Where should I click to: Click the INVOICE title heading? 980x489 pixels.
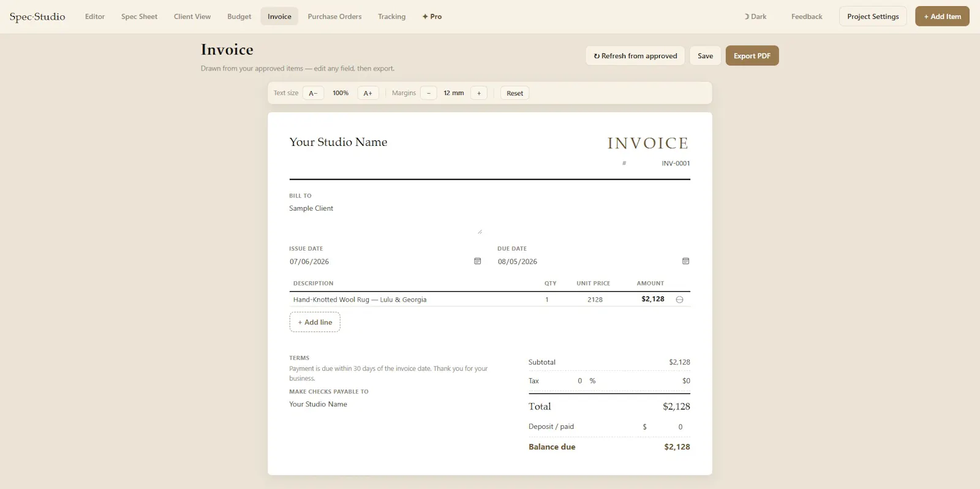(x=648, y=143)
